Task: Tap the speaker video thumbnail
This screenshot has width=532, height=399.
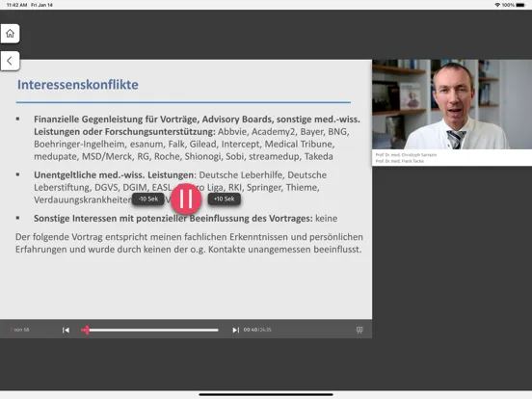Action: [x=452, y=104]
